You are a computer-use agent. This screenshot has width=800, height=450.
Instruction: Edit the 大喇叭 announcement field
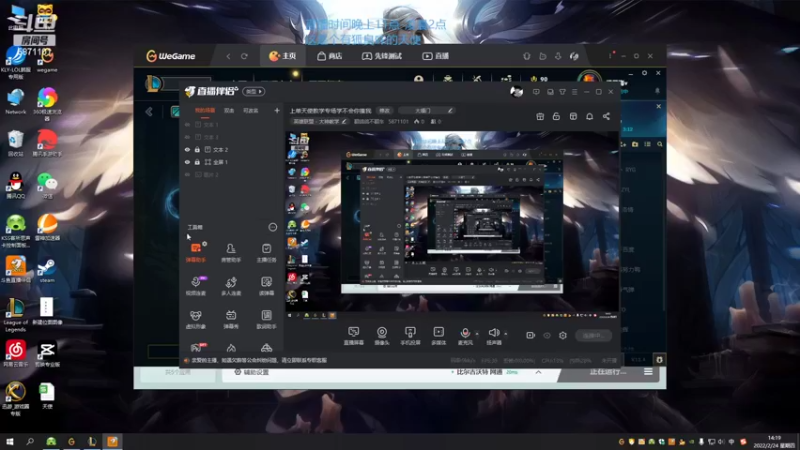[427, 110]
